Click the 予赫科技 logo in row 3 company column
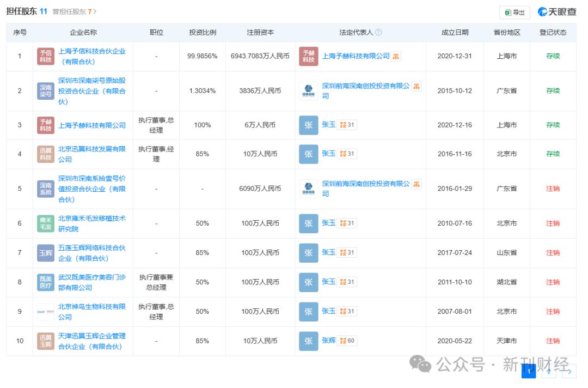 pos(46,125)
